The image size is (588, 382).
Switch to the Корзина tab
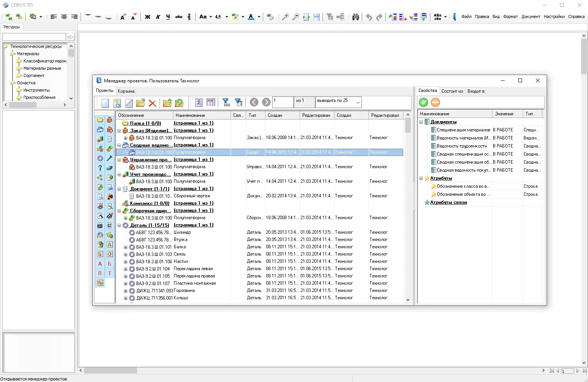(x=126, y=91)
